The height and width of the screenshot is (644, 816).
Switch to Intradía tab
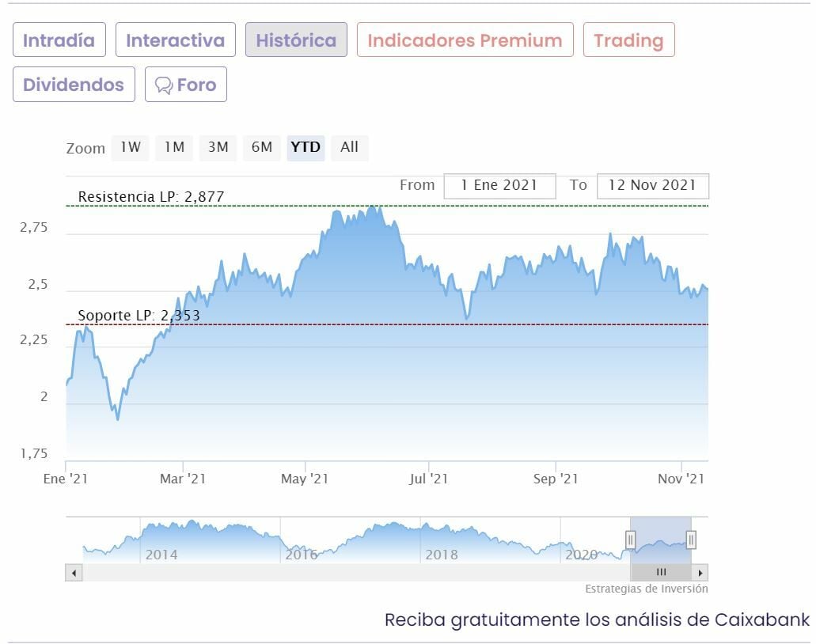(59, 40)
